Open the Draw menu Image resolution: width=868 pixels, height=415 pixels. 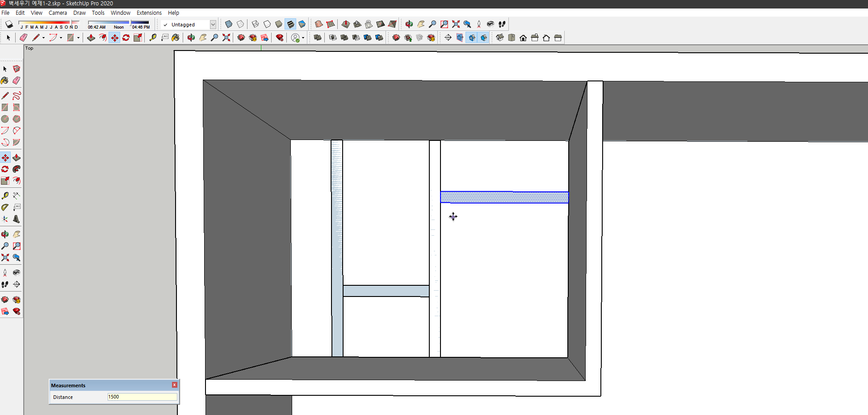point(80,13)
